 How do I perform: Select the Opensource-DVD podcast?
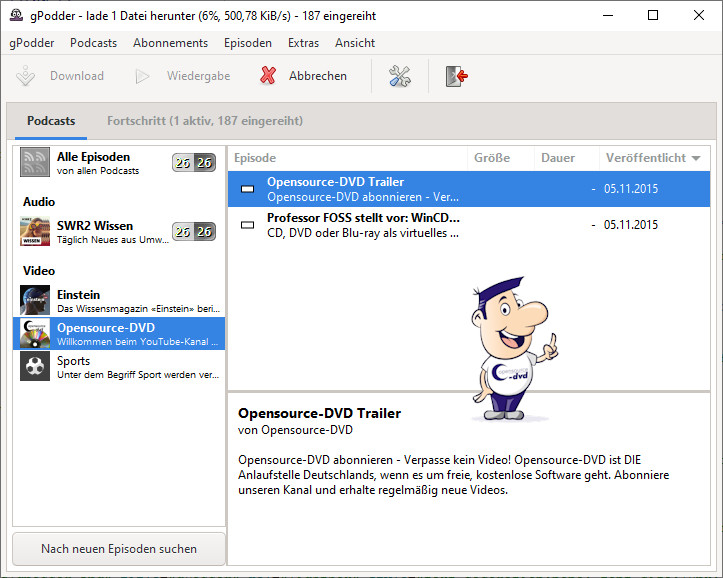coord(119,333)
